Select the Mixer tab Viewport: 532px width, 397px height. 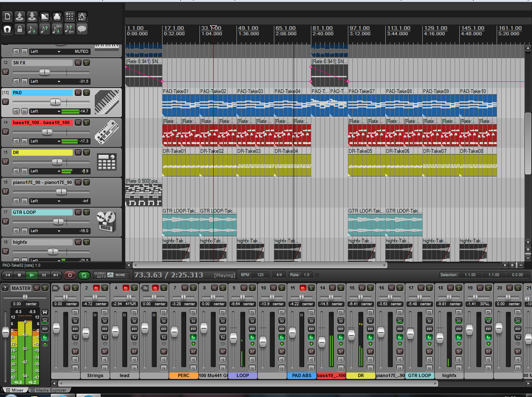pyautogui.click(x=17, y=390)
